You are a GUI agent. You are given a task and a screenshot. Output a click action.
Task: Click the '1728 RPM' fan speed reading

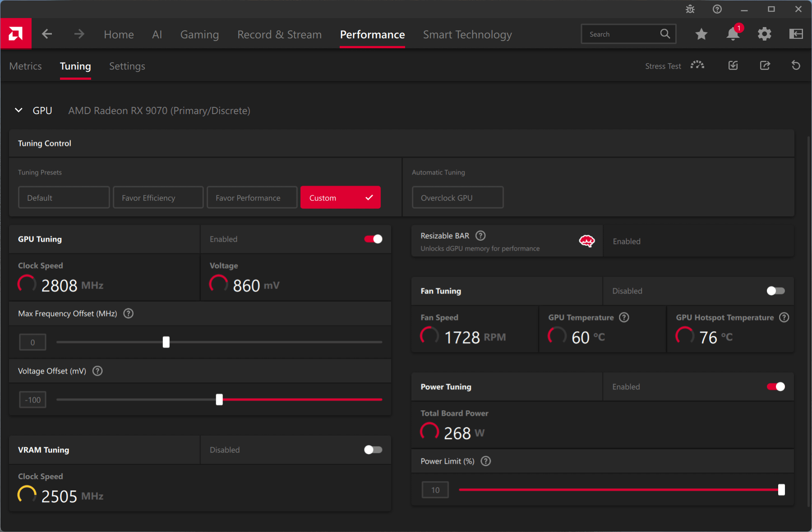click(x=475, y=337)
